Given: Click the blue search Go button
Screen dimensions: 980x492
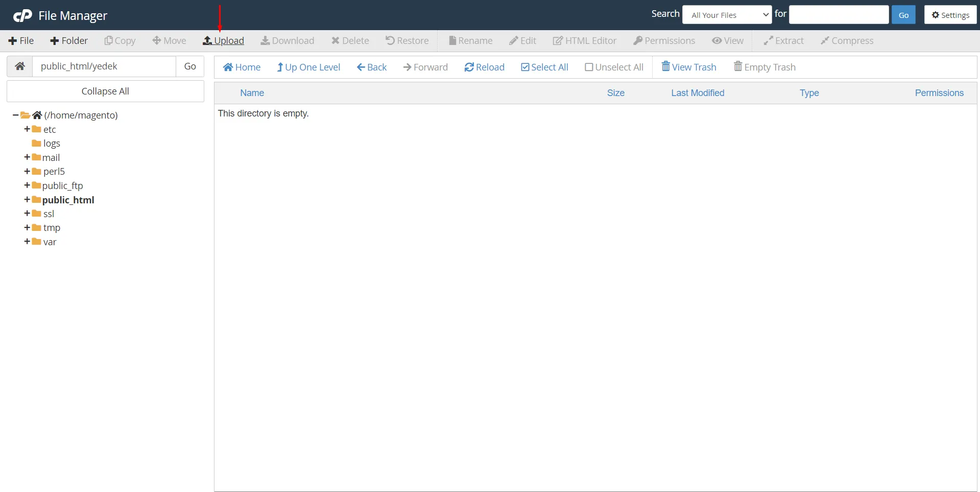Looking at the screenshot, I should [903, 15].
